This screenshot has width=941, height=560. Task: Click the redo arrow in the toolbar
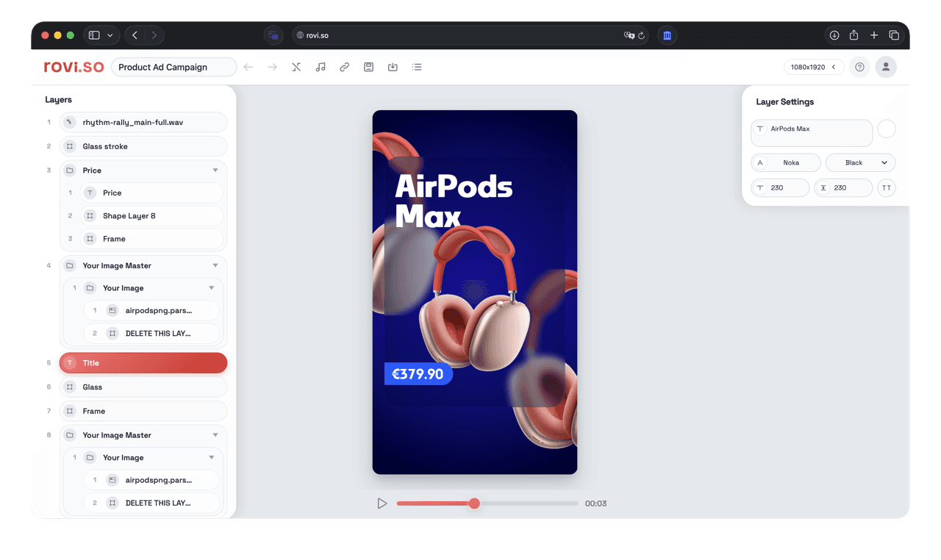272,67
